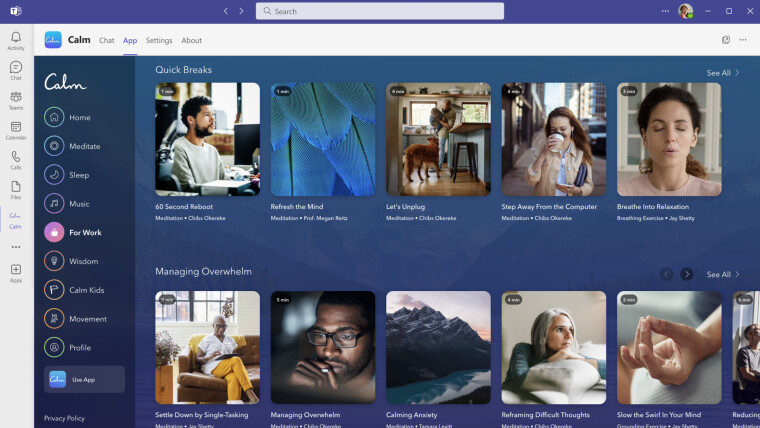The height and width of the screenshot is (428, 760).
Task: Click See All for Quick Breaks
Action: (723, 73)
